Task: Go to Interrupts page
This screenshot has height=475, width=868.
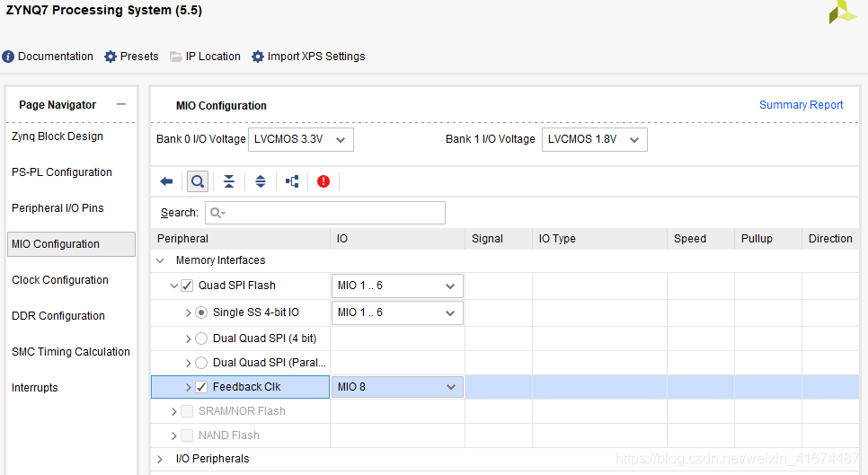Action: click(34, 388)
